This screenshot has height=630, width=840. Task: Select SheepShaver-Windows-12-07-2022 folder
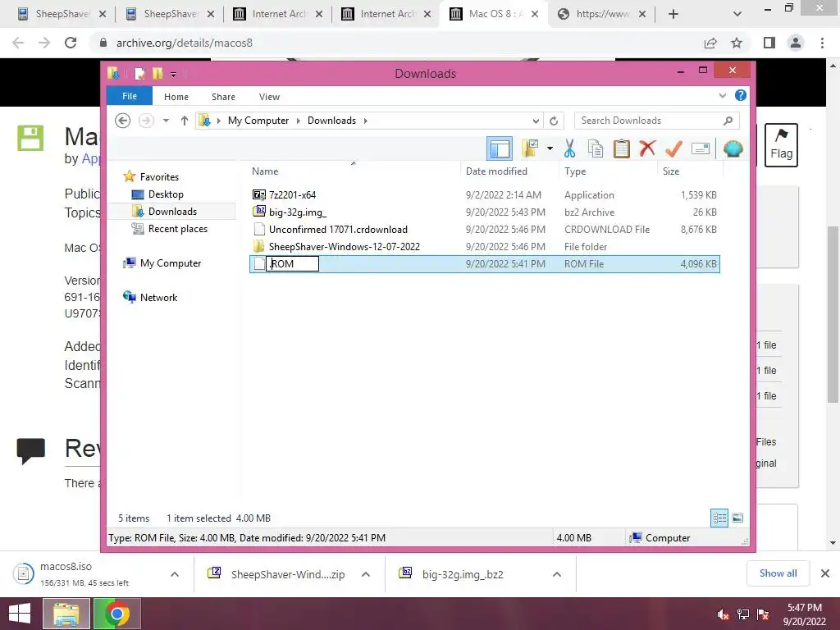tap(484, 246)
